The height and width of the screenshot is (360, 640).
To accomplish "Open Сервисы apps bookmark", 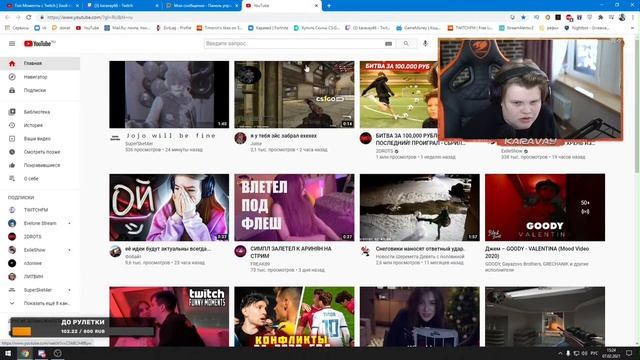I will click(x=18, y=28).
